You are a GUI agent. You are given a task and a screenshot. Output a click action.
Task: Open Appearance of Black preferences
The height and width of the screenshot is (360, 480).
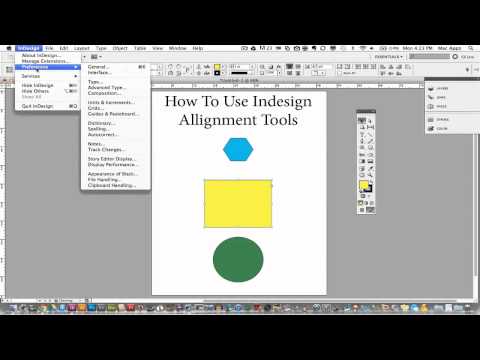coord(115,174)
